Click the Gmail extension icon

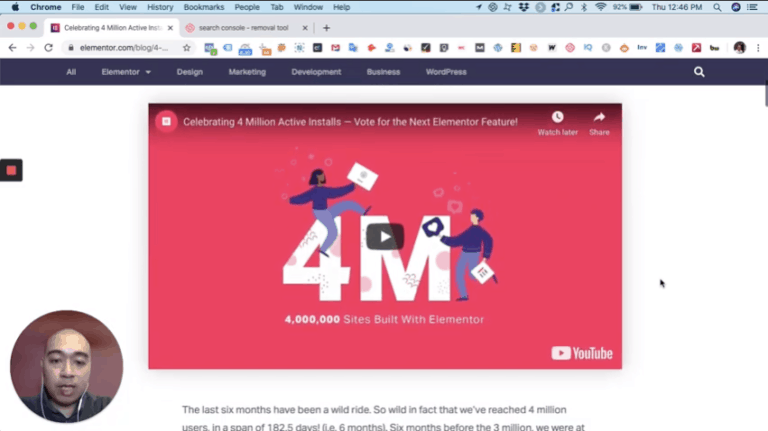pos(335,48)
